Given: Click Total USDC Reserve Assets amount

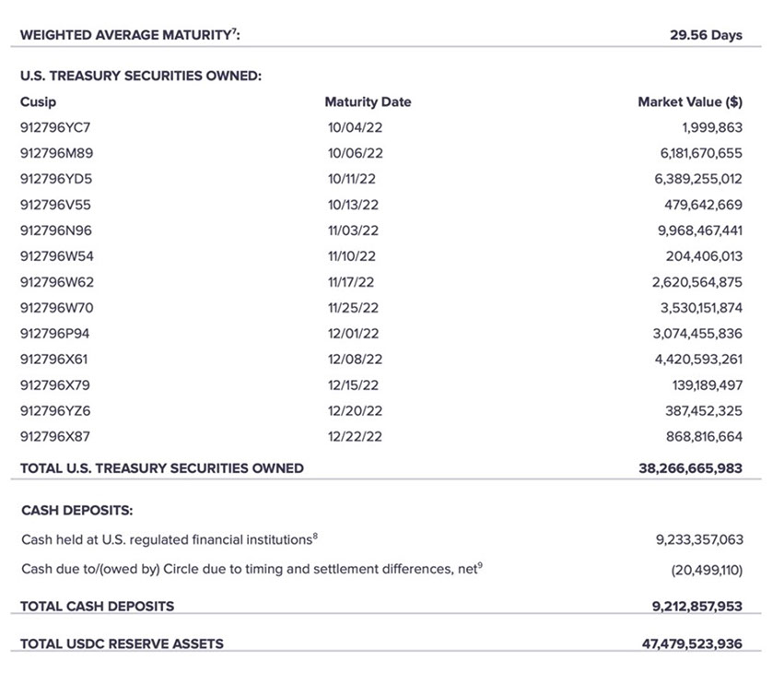Looking at the screenshot, I should pyautogui.click(x=692, y=644).
